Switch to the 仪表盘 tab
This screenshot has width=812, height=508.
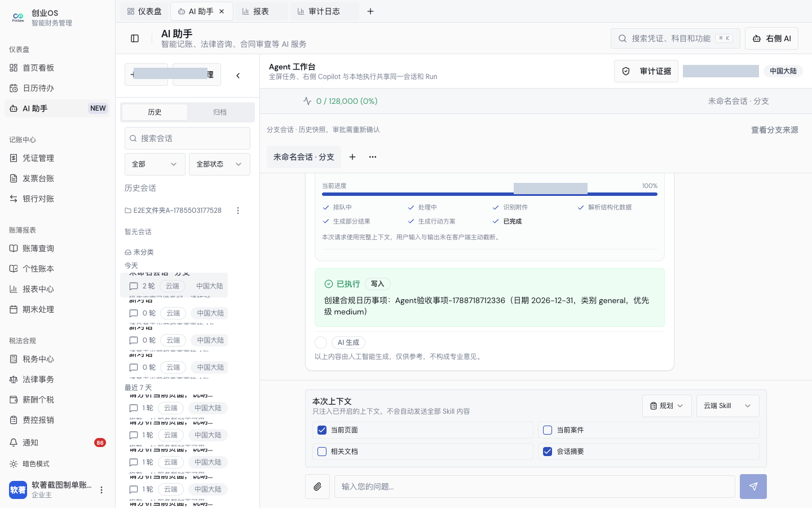tap(144, 11)
